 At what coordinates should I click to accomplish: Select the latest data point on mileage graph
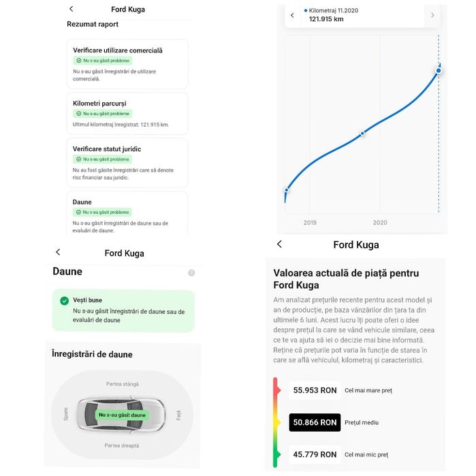click(439, 70)
